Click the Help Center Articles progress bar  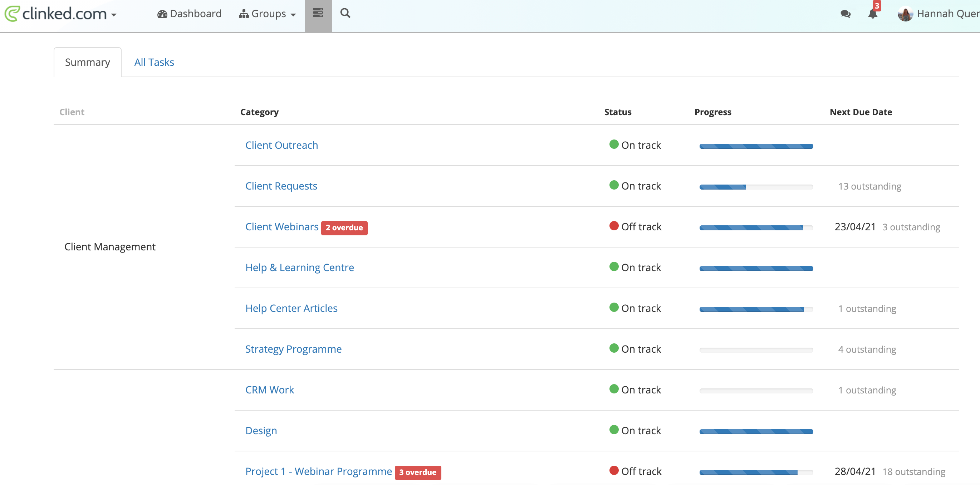[x=756, y=309]
